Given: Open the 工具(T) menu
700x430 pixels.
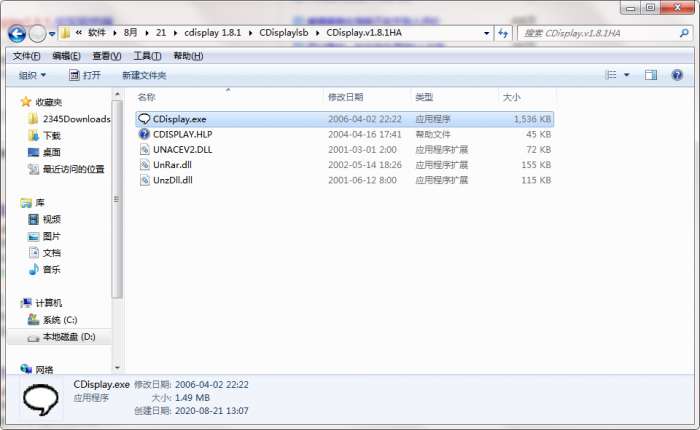Looking at the screenshot, I should [147, 56].
